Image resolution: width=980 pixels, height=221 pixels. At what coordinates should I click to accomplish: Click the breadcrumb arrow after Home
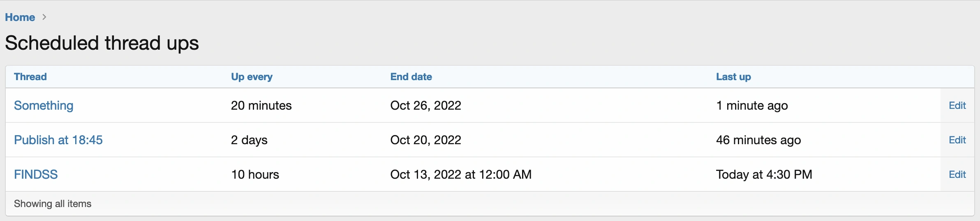(x=44, y=17)
